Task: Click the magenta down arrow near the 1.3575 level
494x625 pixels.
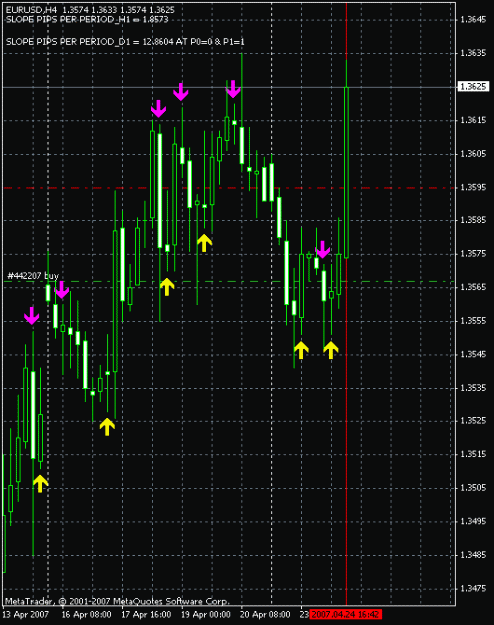Action: [322, 250]
